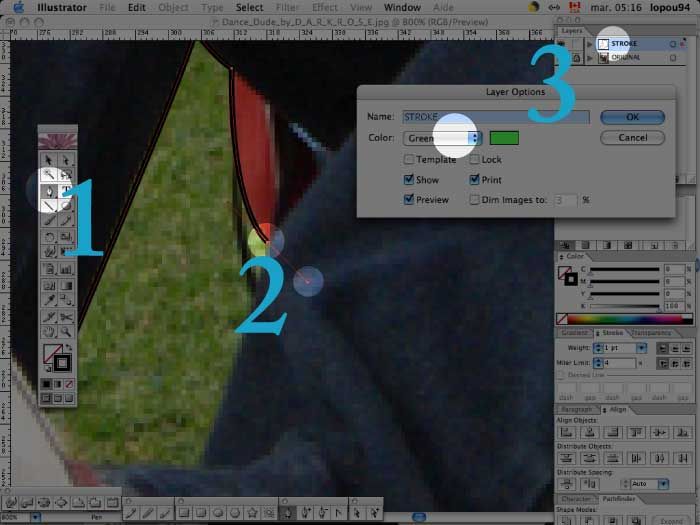700x525 pixels.
Task: Open stroke Weight dropdown arrow
Action: point(642,348)
